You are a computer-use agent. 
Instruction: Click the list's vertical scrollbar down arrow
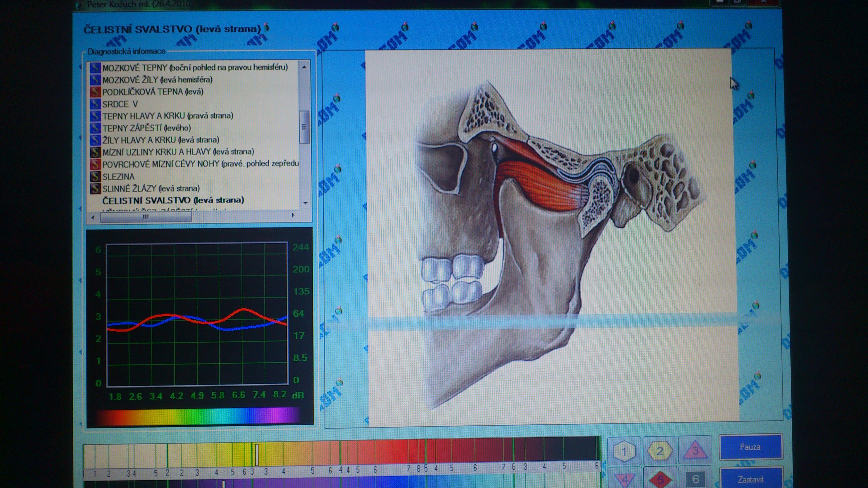305,203
